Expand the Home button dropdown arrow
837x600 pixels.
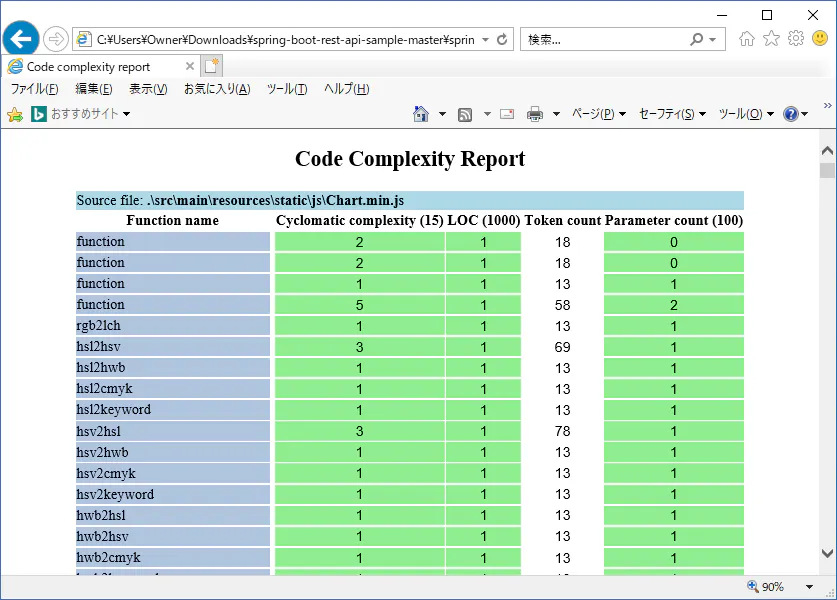tap(443, 114)
